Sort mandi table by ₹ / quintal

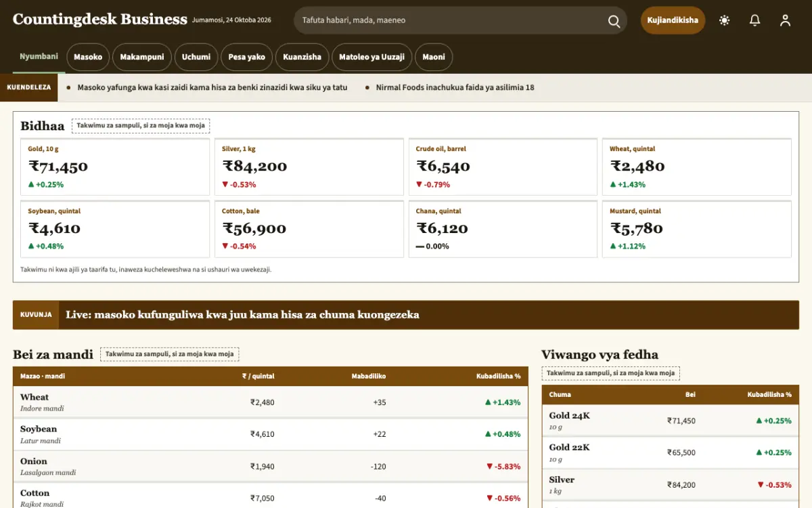tap(258, 376)
